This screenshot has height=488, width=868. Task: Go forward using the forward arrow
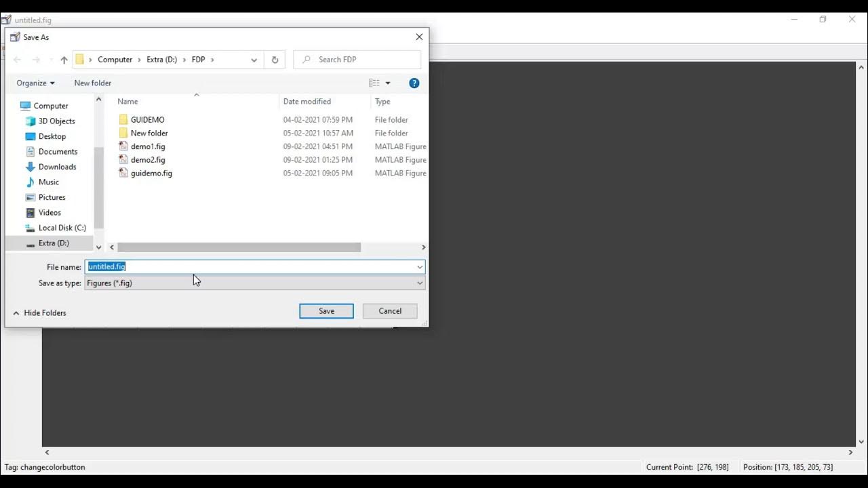click(x=37, y=60)
